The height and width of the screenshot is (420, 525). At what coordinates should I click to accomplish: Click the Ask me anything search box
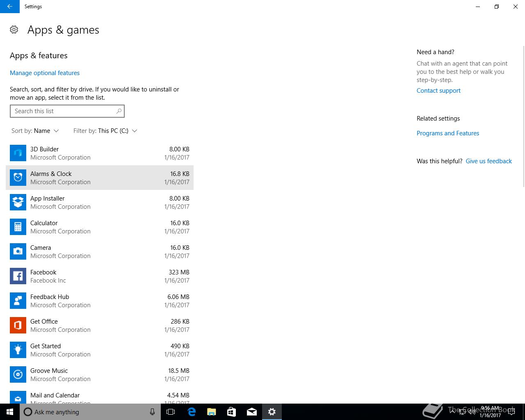(90, 412)
